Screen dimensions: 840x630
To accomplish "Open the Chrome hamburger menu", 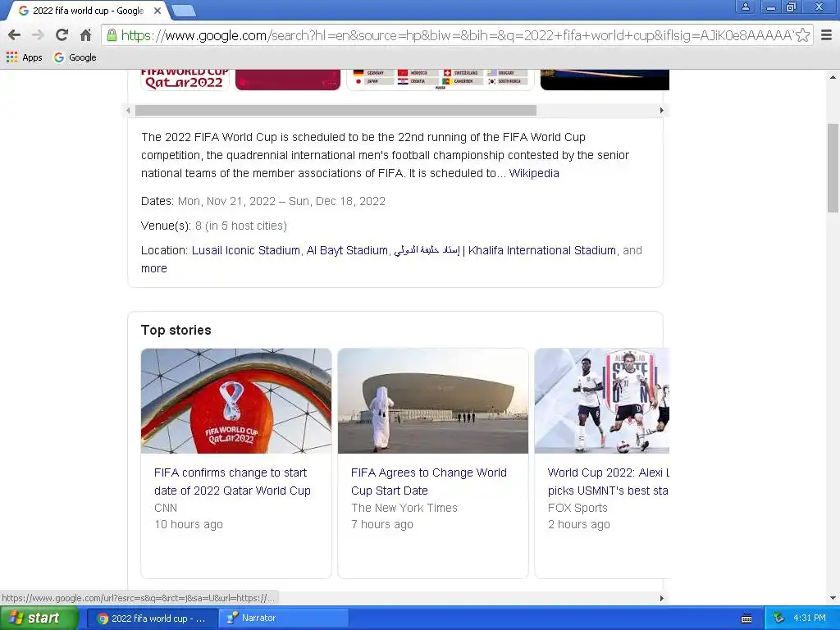I will coord(826,35).
